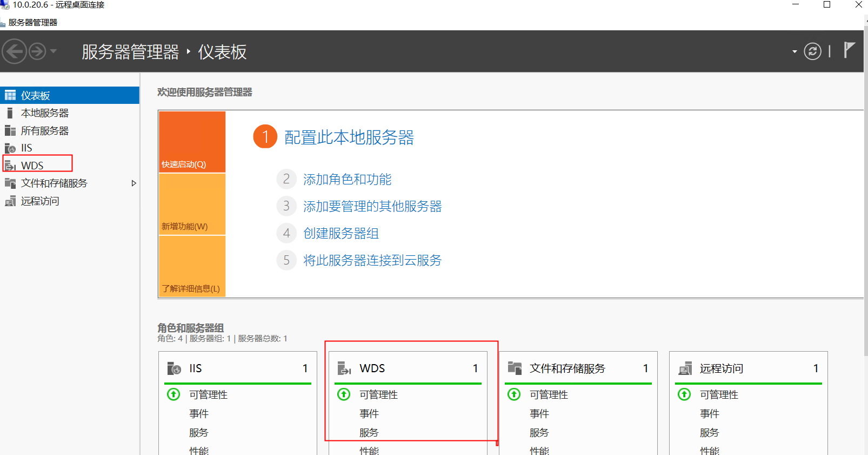Open 事件 in 远程访问 tile

(710, 414)
